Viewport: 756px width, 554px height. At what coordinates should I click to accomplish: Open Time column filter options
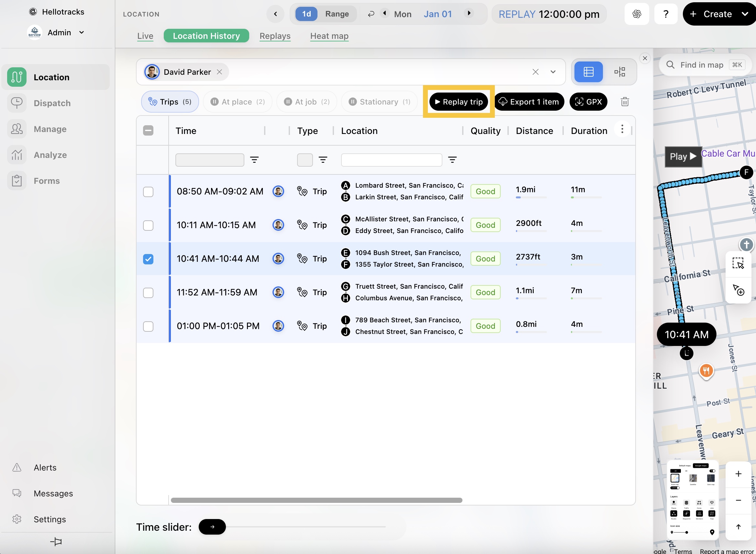254,160
